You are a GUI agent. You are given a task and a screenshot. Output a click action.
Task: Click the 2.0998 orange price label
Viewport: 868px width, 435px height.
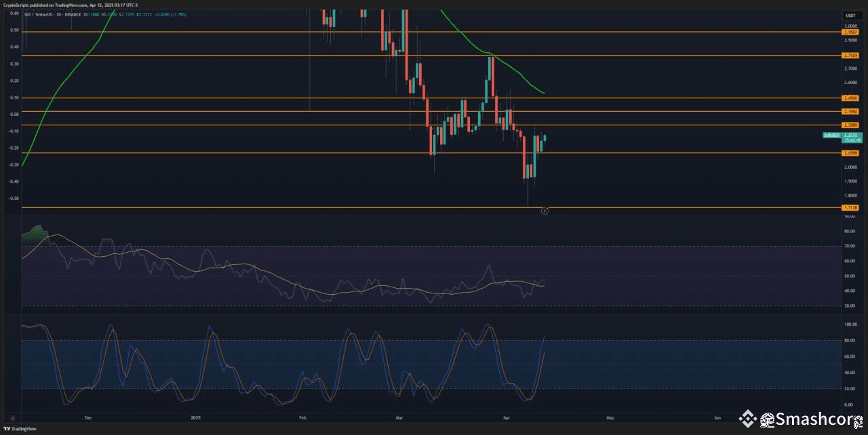850,153
